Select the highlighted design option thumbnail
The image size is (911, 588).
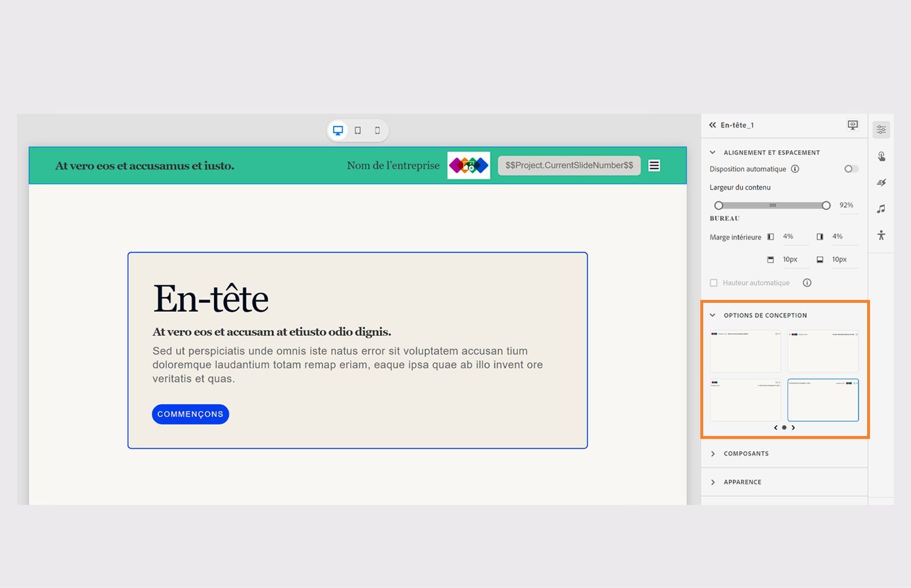(x=823, y=400)
